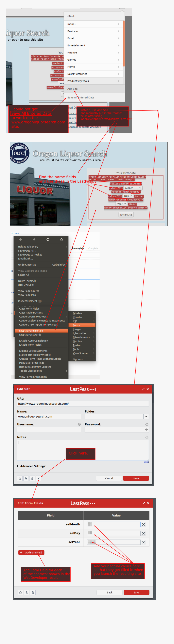This screenshot has height=644, width=174.
Task: Switch to the Incomplete tab
Action: pos(78,248)
